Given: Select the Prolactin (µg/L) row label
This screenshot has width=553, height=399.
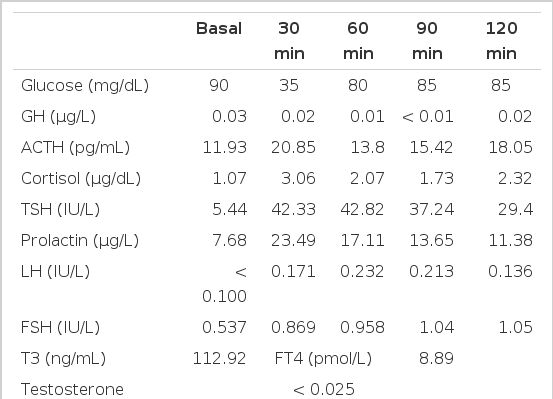Looking at the screenshot, I should pyautogui.click(x=80, y=241).
